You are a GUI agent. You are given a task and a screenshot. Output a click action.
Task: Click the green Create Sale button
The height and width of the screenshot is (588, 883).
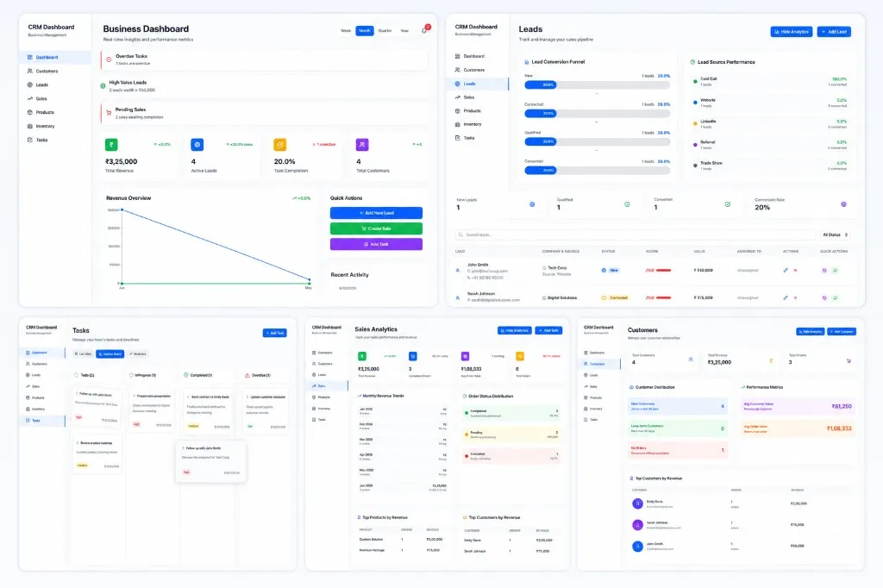point(376,228)
